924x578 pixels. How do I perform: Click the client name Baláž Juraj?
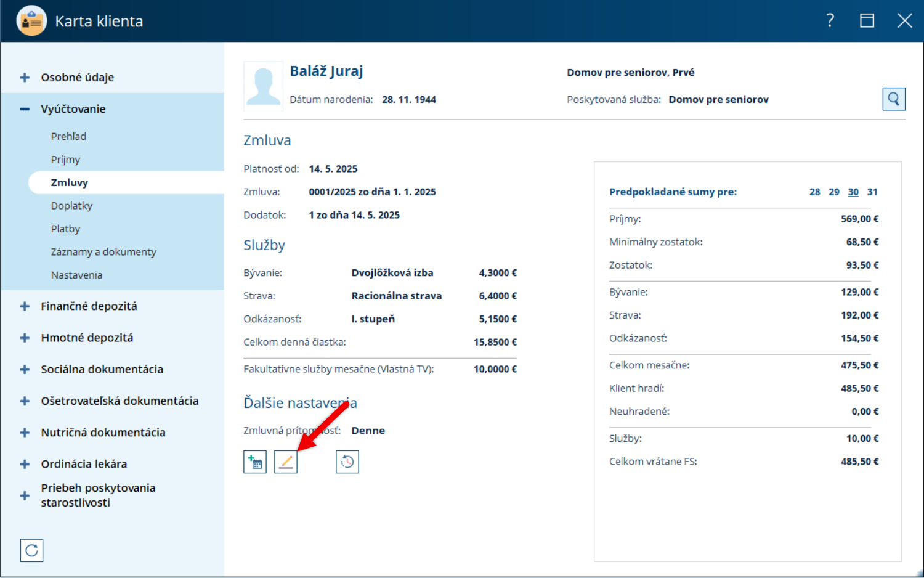click(x=326, y=71)
